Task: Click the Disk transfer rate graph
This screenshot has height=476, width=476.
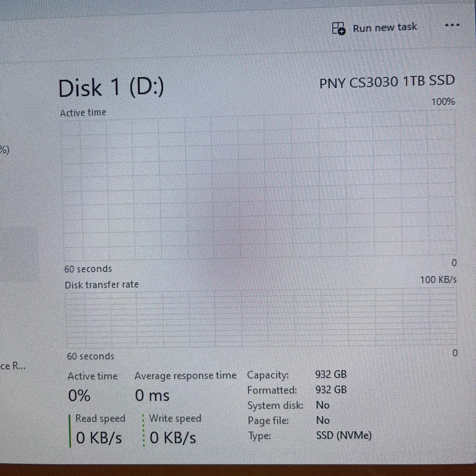Action: (x=261, y=317)
